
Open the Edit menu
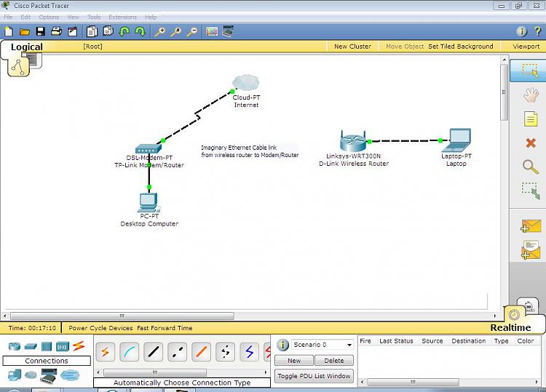click(25, 17)
